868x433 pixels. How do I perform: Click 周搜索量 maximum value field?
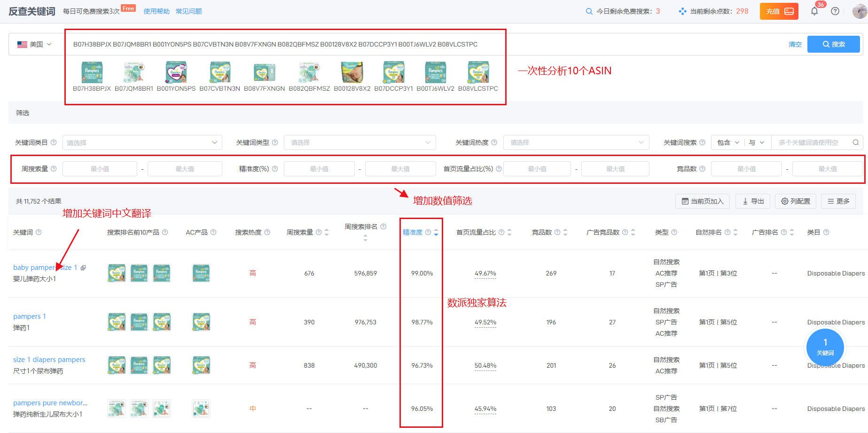click(x=185, y=169)
